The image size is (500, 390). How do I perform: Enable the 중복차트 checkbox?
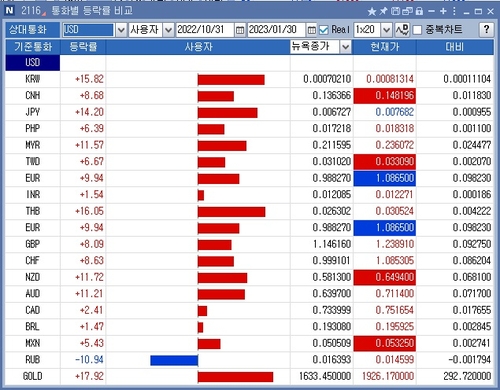(x=417, y=30)
